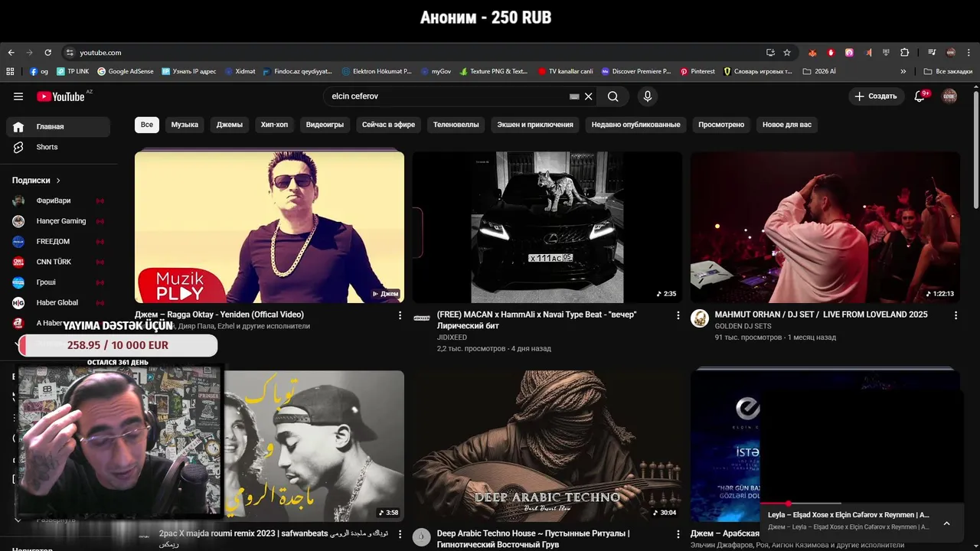
Task: Open more options for Ragga Oktay video
Action: click(400, 315)
